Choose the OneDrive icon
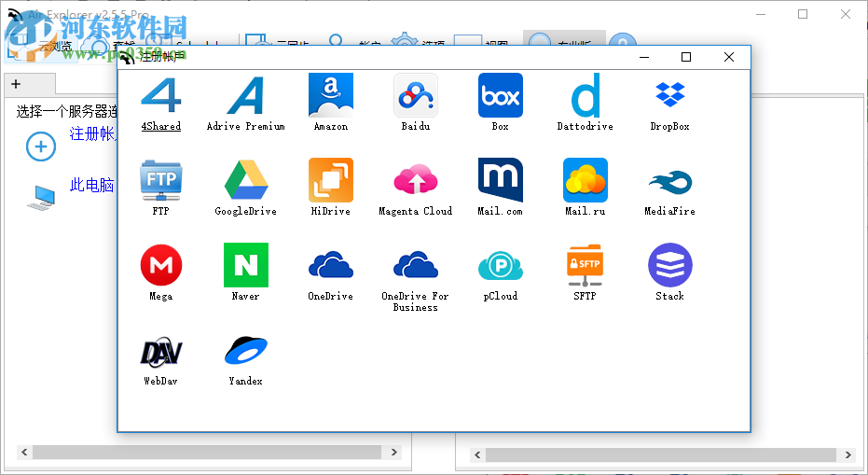868x475 pixels. click(x=330, y=264)
